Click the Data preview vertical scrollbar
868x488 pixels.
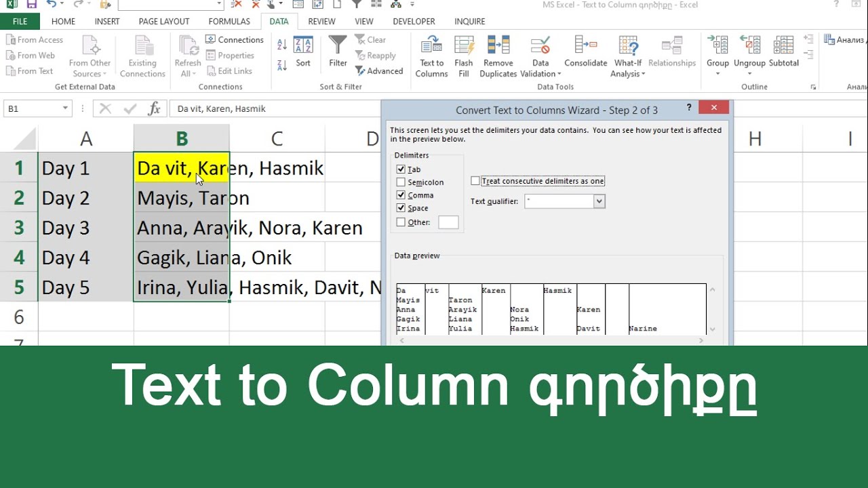pyautogui.click(x=712, y=309)
